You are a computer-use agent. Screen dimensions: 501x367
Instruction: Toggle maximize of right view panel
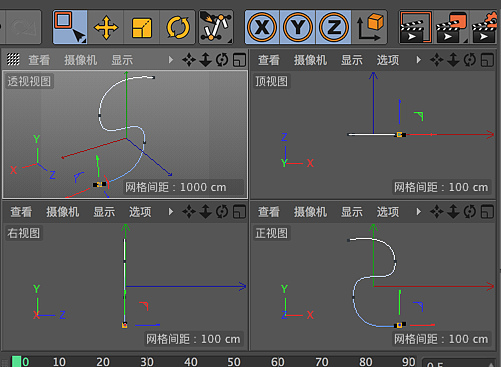[239, 212]
